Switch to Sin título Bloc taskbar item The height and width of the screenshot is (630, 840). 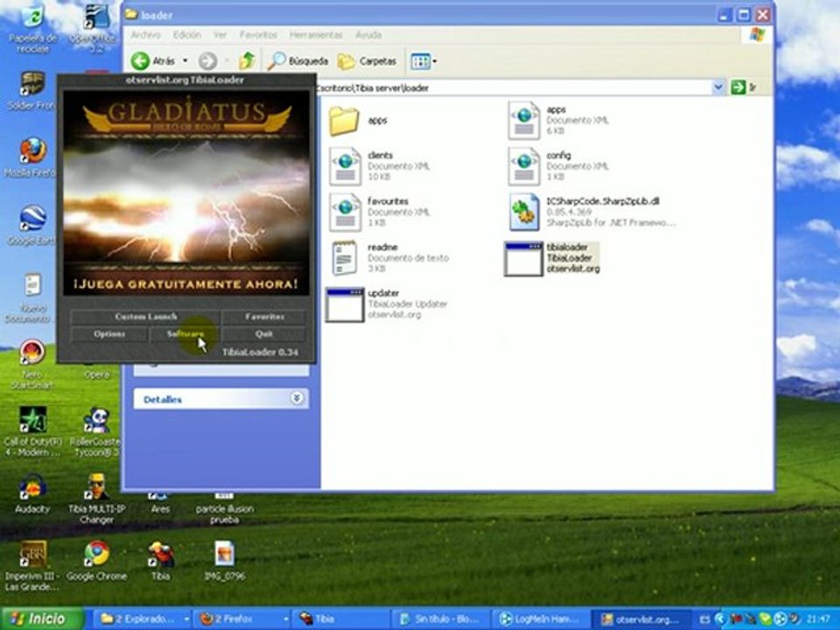tap(441, 619)
